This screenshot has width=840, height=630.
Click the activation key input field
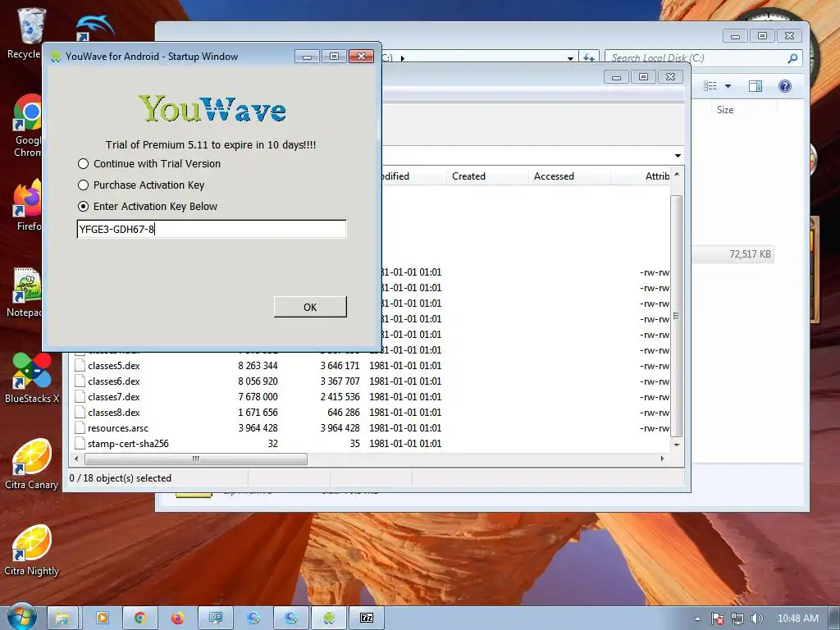tap(212, 230)
